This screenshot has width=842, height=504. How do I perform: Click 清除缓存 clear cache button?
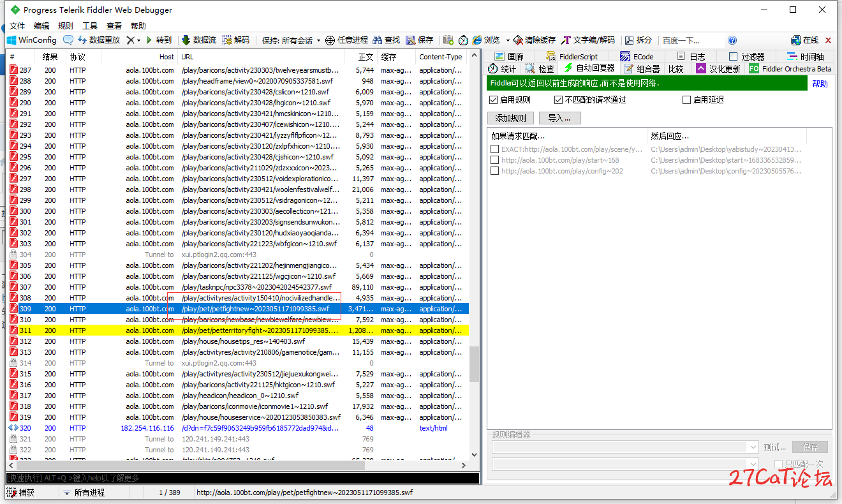[x=535, y=40]
